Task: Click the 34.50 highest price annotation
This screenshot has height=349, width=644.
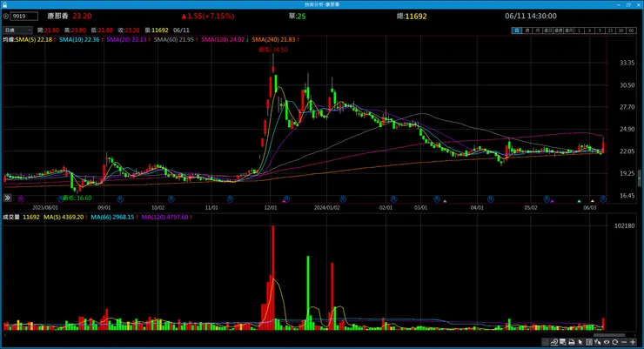Action: tap(273, 50)
